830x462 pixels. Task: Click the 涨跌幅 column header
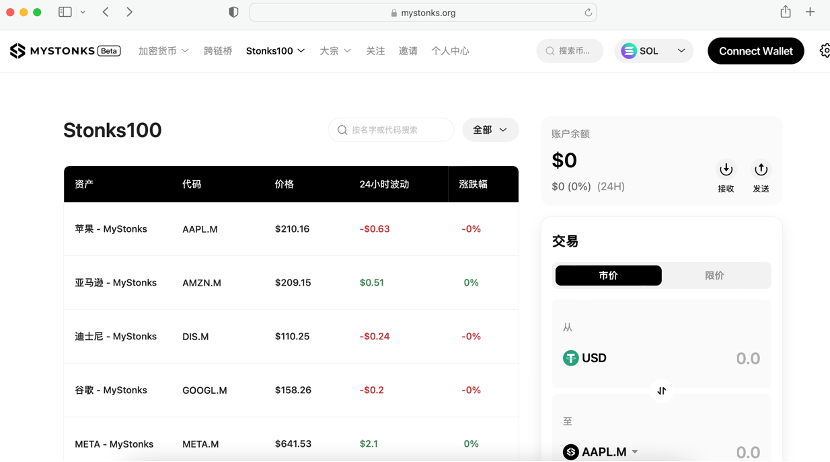(473, 184)
